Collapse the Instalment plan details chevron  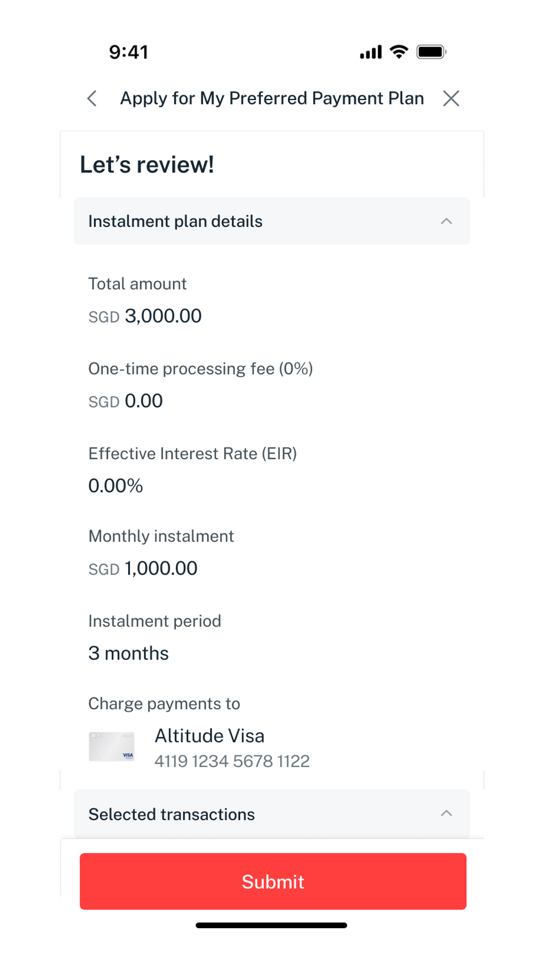tap(446, 221)
